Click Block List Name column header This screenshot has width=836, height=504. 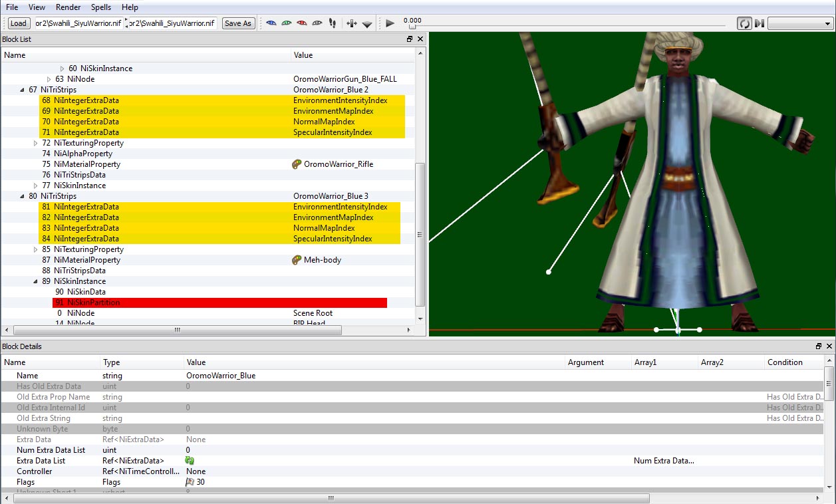[x=146, y=55]
